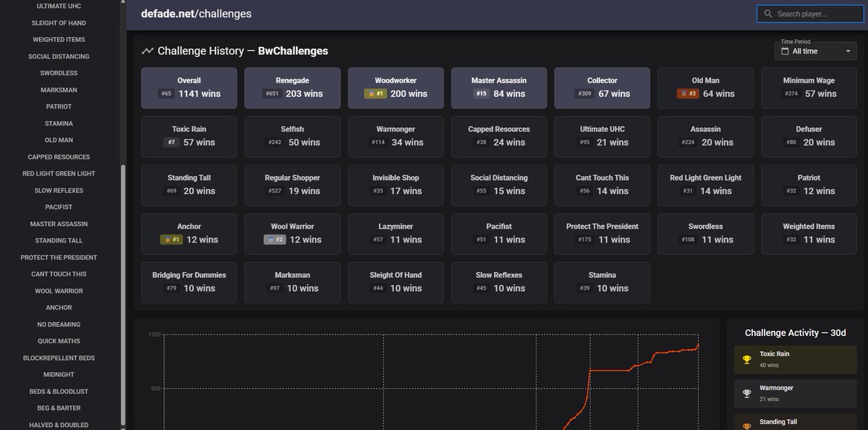Select the Capped Resources 24 wins card
The height and width of the screenshot is (430, 868).
499,136
